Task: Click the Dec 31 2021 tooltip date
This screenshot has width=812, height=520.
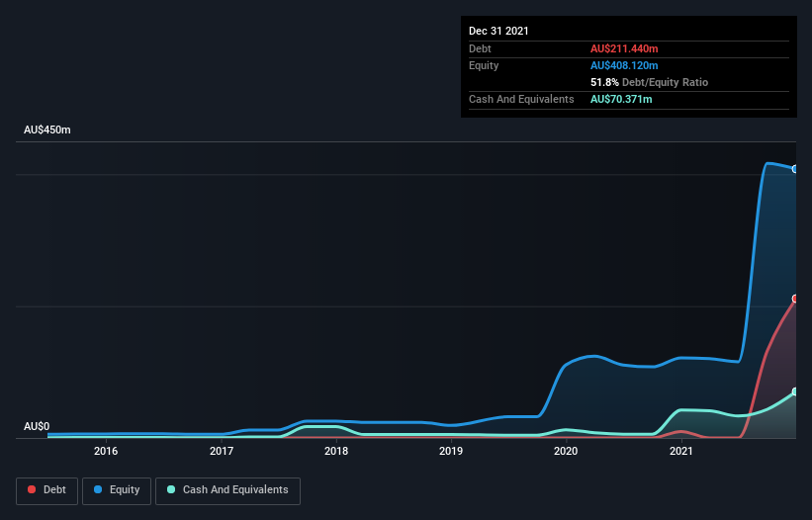Action: (498, 31)
